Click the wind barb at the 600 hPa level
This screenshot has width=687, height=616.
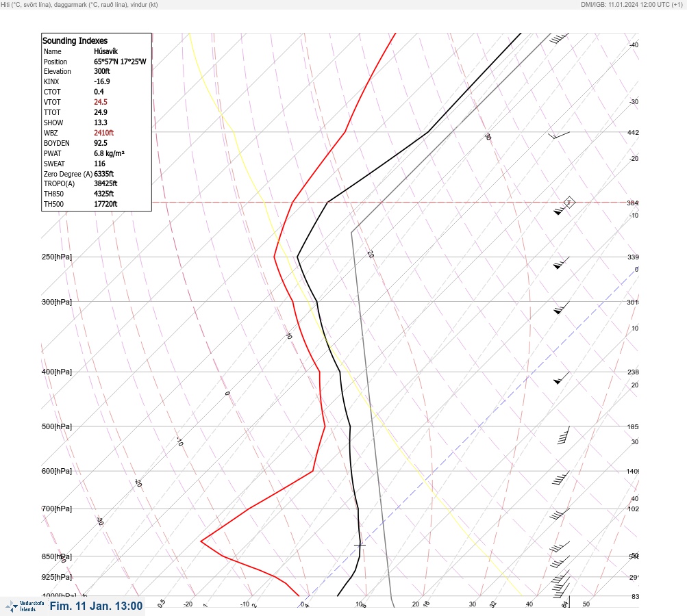[561, 478]
